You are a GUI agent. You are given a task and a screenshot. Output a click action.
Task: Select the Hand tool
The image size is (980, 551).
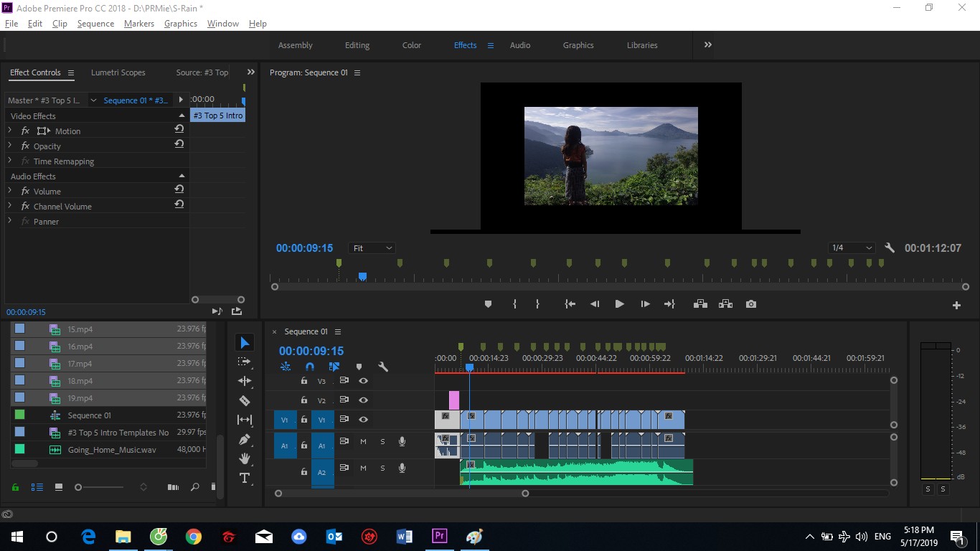click(245, 458)
